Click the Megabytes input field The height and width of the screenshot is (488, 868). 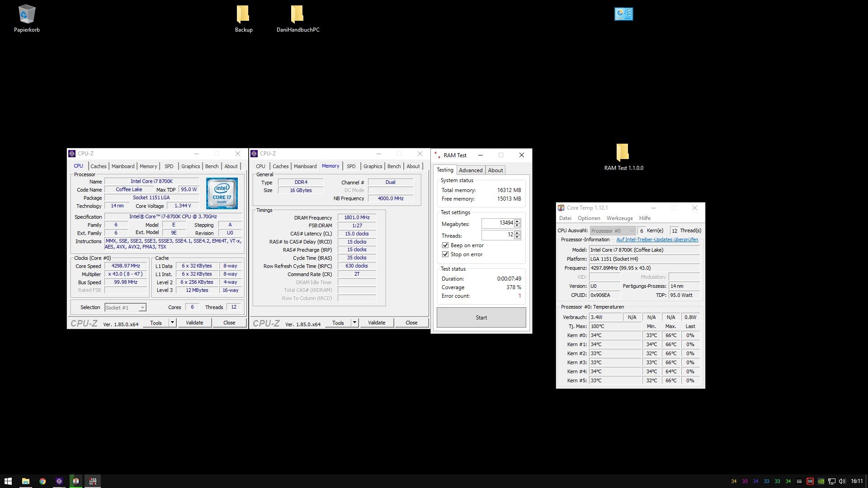(498, 223)
